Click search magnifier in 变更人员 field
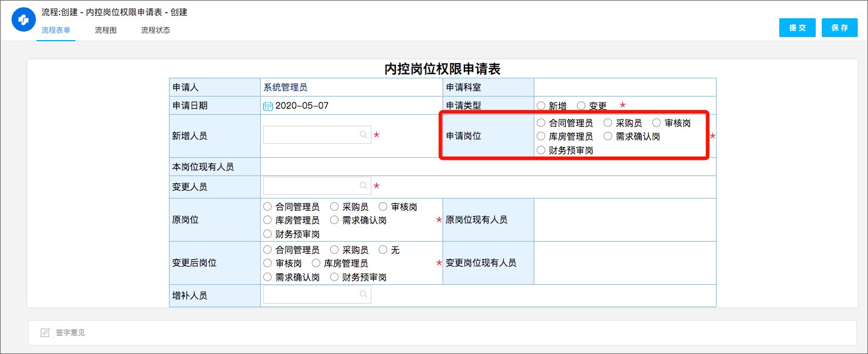Viewport: 868px width, 354px height. (363, 186)
